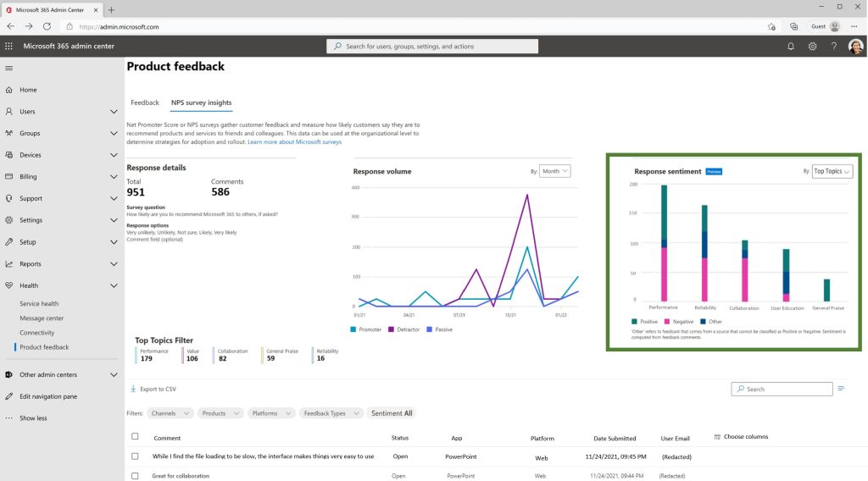Open the response volume Month dropdown

(555, 171)
